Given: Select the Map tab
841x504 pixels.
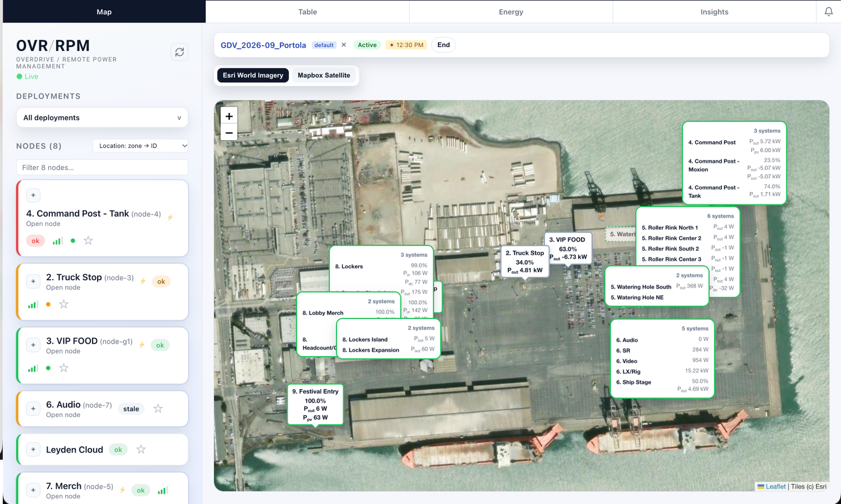Looking at the screenshot, I should click(x=104, y=12).
